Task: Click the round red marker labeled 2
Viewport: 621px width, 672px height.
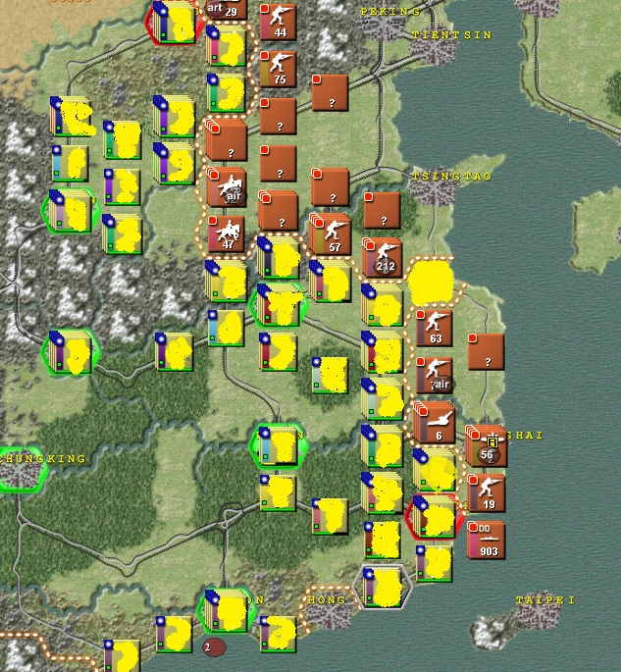Action: click(x=214, y=647)
